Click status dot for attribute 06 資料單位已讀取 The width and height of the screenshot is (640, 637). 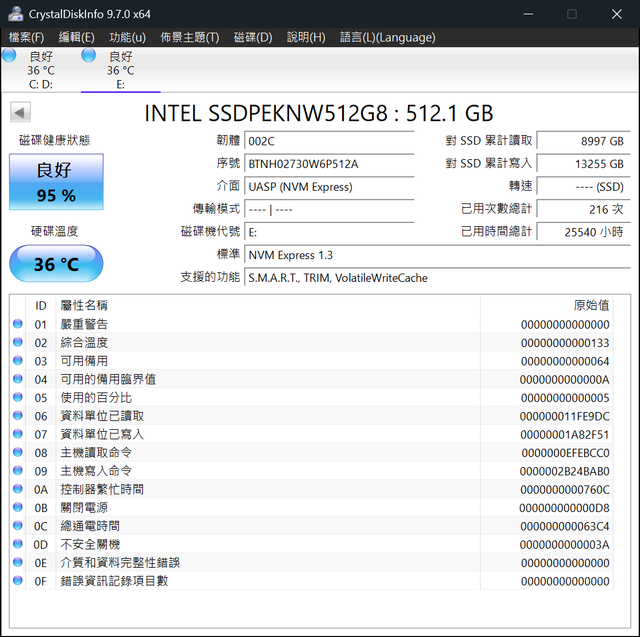click(18, 415)
